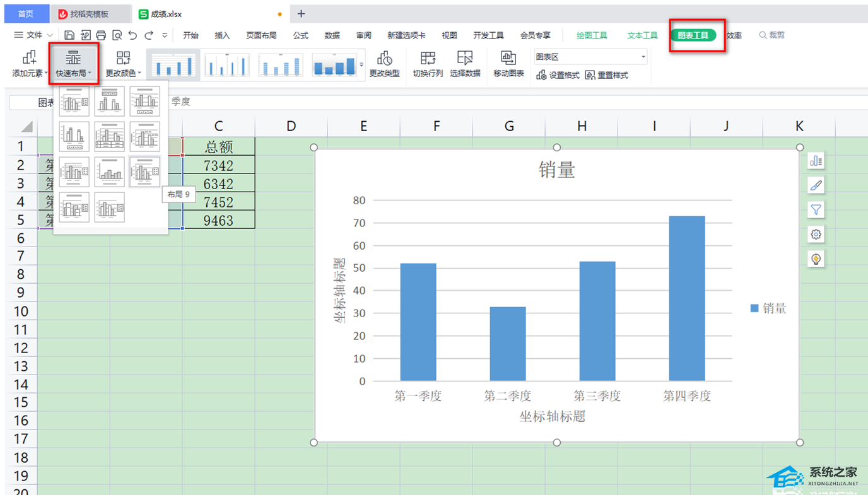Undo the last action

pyautogui.click(x=132, y=35)
